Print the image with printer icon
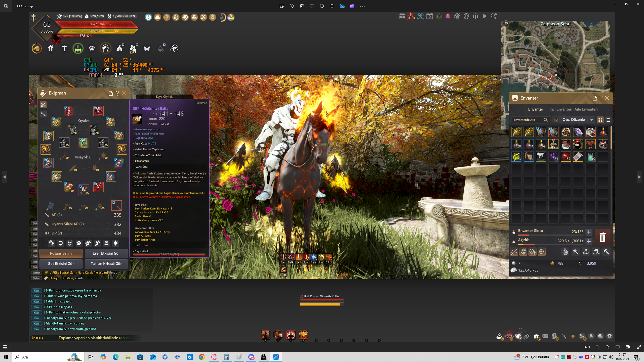This screenshot has width=644, height=362. click(332, 6)
